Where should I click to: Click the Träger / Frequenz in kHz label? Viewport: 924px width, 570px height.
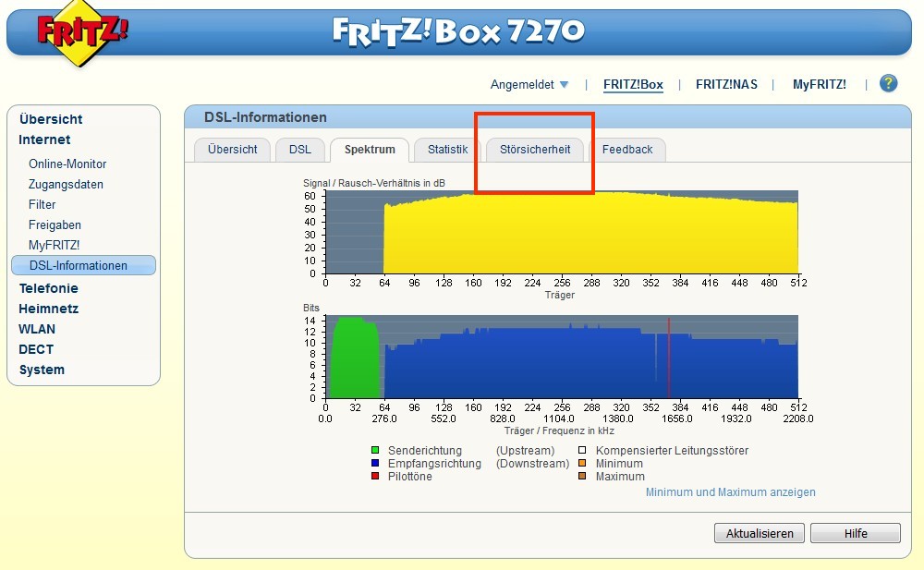tap(559, 431)
